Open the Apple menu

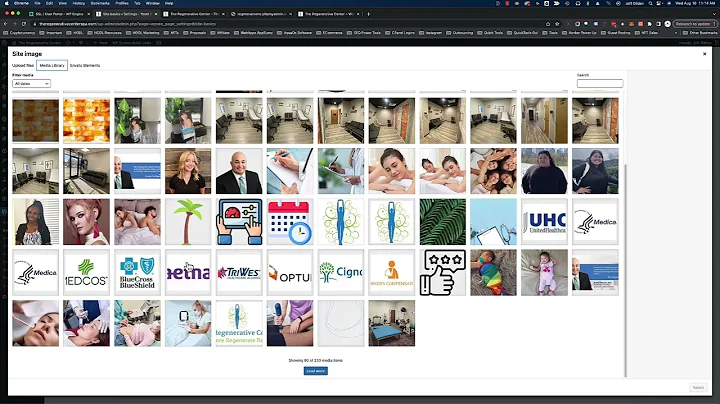6,3
